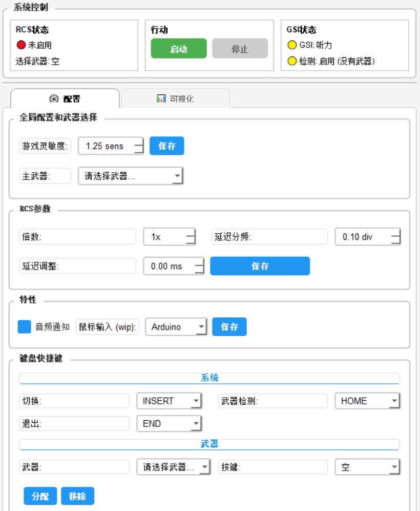Open the 鼠标输入 Arduino dropdown
This screenshot has width=420, height=511.
(x=176, y=327)
